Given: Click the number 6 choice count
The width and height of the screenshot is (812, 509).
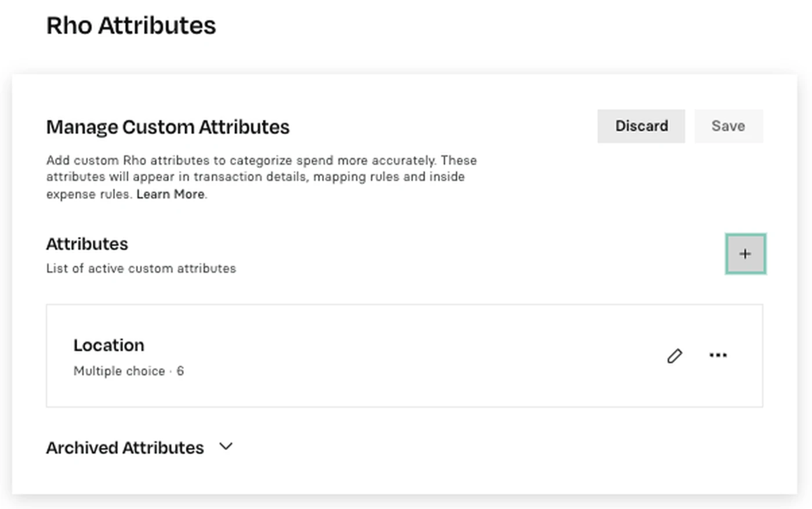Looking at the screenshot, I should coord(180,371).
